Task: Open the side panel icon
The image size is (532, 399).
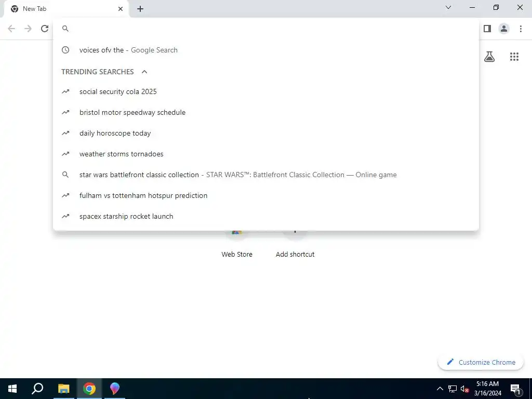Action: click(487, 29)
